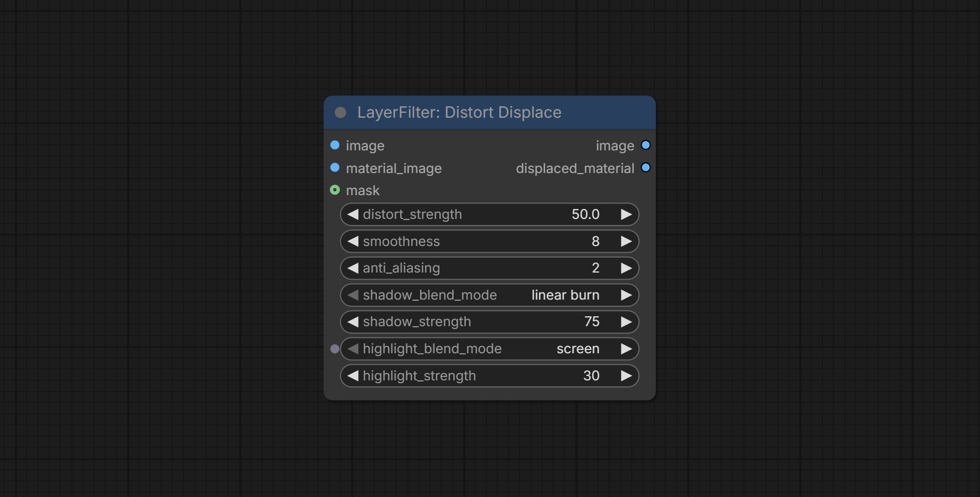Click the image input socket
This screenshot has height=497, width=980.
pos(335,145)
